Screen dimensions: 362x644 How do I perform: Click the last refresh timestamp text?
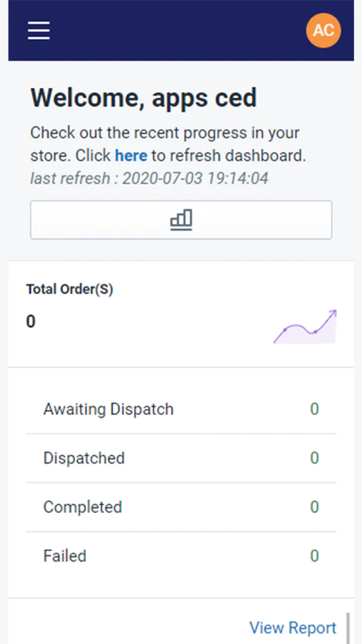pyautogui.click(x=150, y=178)
